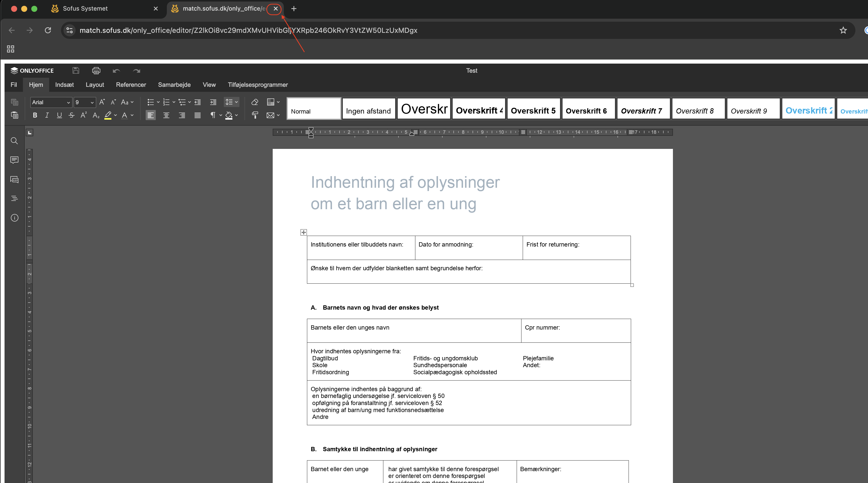Image resolution: width=868 pixels, height=483 pixels.
Task: Toggle Strikethrough formatting
Action: [x=71, y=115]
